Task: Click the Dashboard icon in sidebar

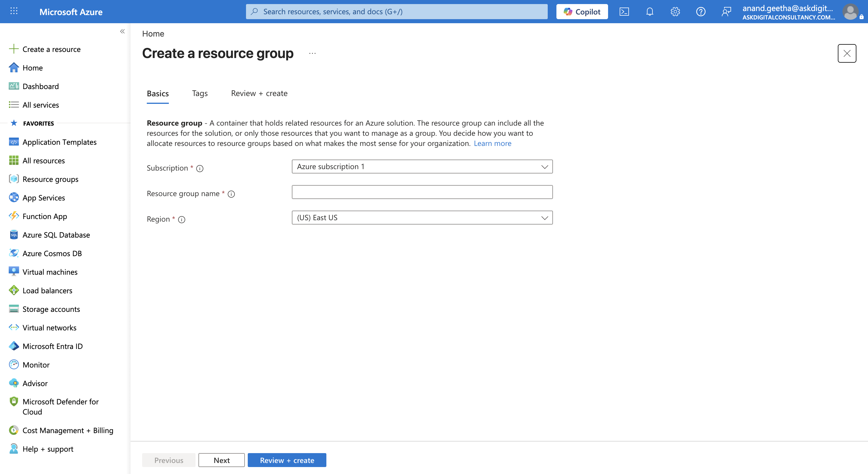Action: pyautogui.click(x=14, y=86)
